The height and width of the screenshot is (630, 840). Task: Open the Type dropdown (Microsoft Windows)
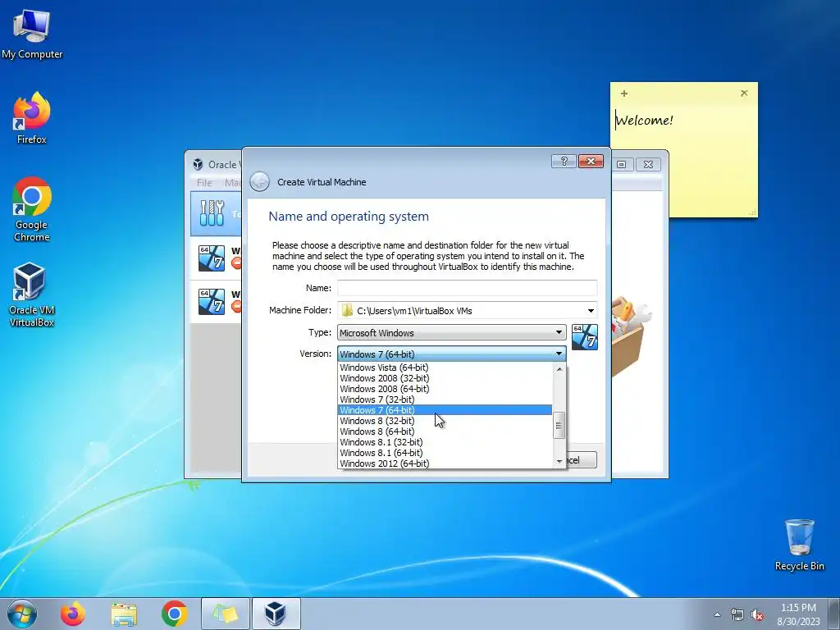[x=452, y=333]
